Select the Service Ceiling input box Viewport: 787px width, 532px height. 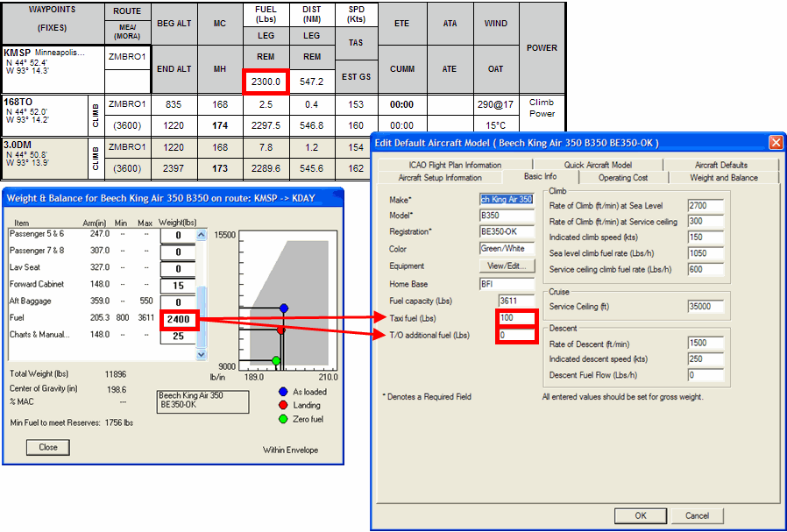[705, 306]
